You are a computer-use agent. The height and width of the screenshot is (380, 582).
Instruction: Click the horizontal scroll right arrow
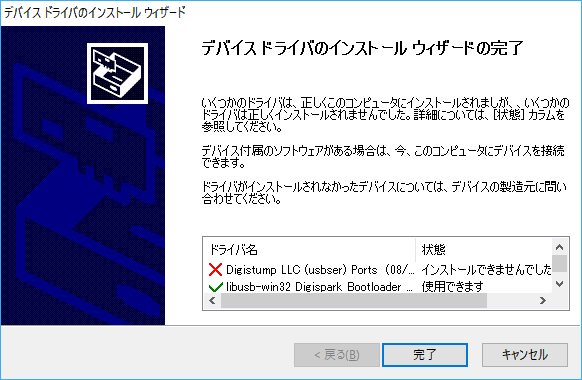[543, 300]
